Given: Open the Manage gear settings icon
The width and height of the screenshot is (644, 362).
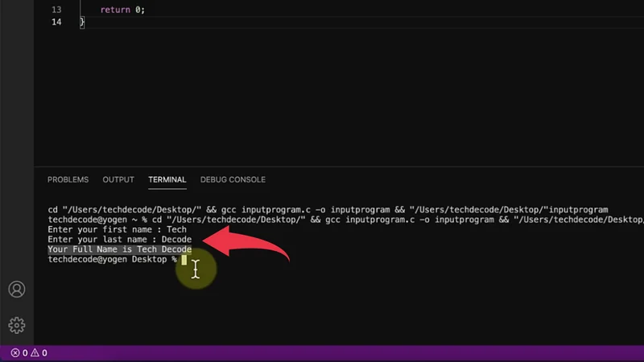Looking at the screenshot, I should [16, 325].
